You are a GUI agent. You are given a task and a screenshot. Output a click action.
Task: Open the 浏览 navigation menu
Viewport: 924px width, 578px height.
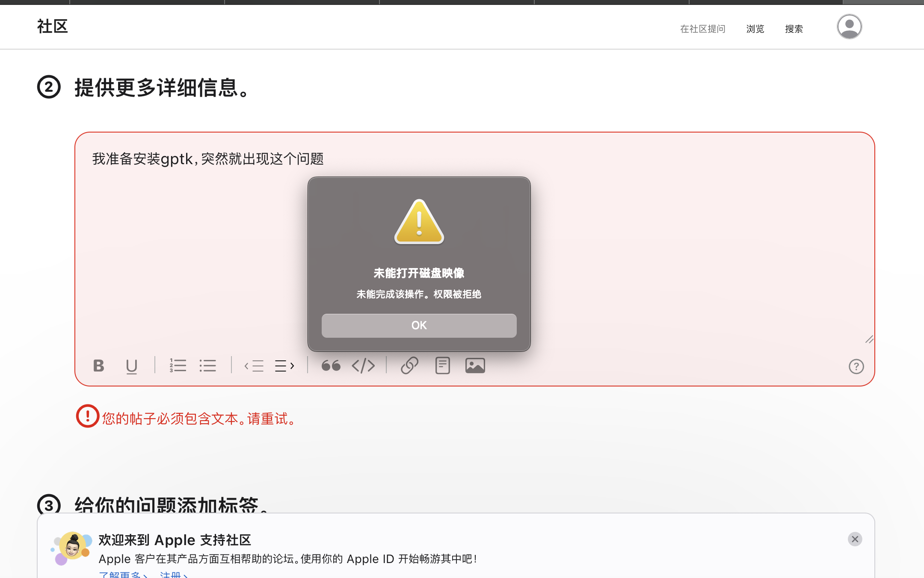(755, 29)
